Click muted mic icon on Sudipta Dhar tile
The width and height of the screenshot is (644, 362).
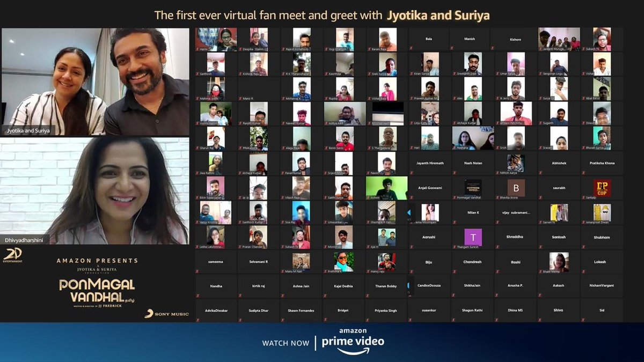point(239,320)
